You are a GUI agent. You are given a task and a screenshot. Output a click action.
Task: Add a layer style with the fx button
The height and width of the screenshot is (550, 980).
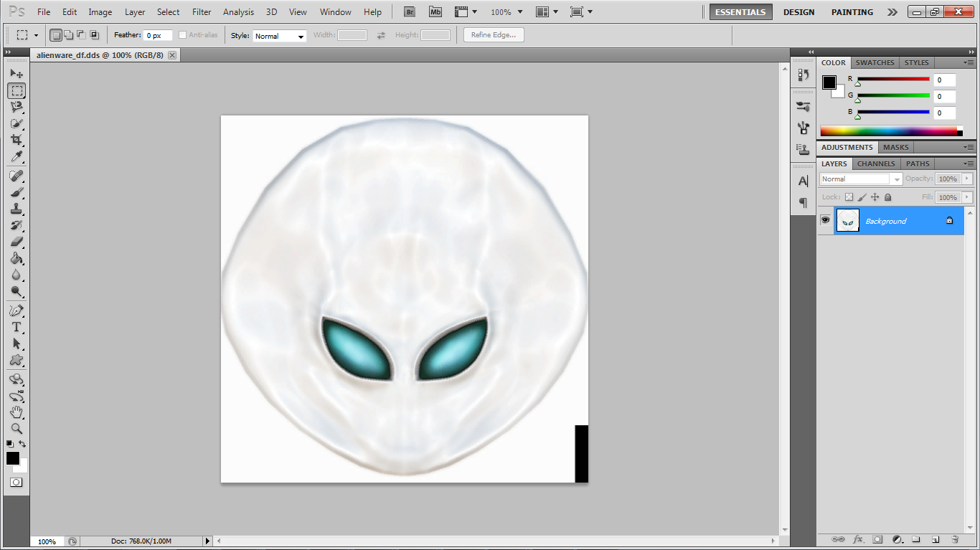pyautogui.click(x=857, y=539)
